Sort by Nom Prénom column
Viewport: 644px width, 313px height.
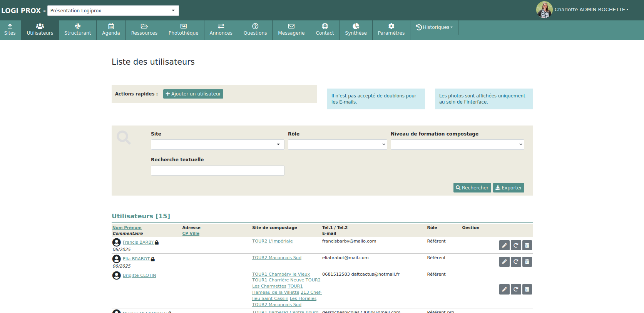[127, 228]
